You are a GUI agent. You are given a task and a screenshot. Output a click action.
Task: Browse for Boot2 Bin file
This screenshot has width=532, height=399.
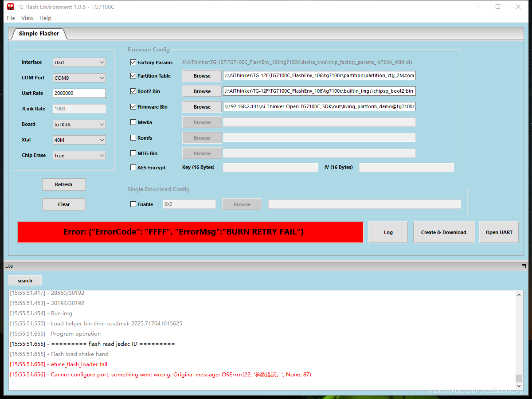point(202,91)
